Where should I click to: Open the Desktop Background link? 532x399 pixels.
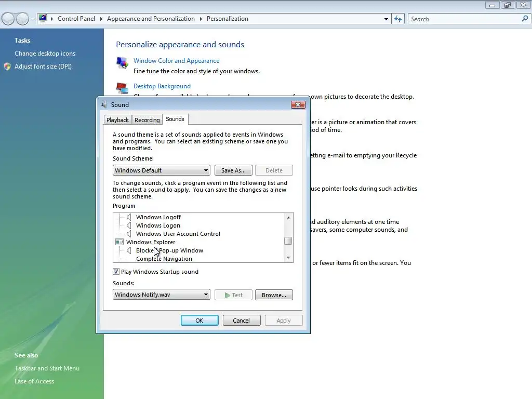pos(162,86)
